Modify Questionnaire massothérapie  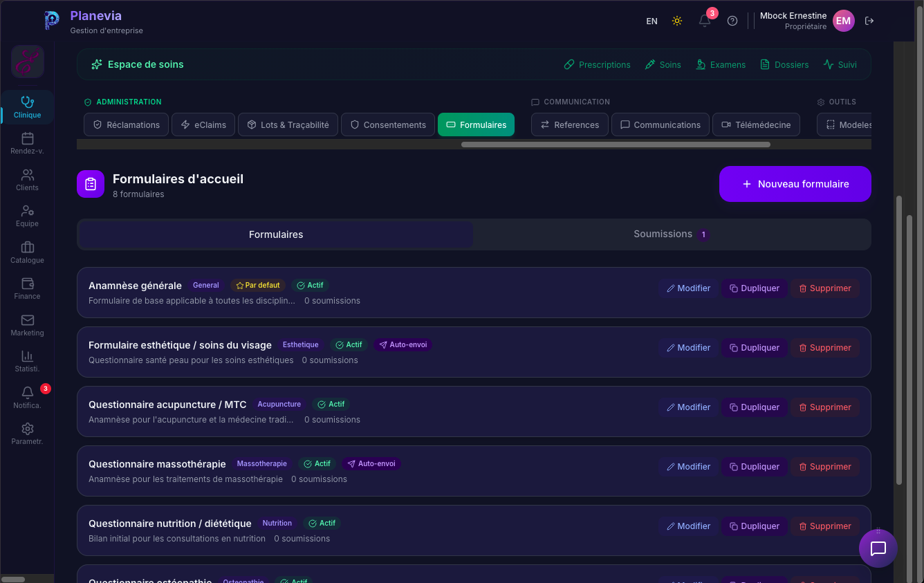tap(688, 467)
